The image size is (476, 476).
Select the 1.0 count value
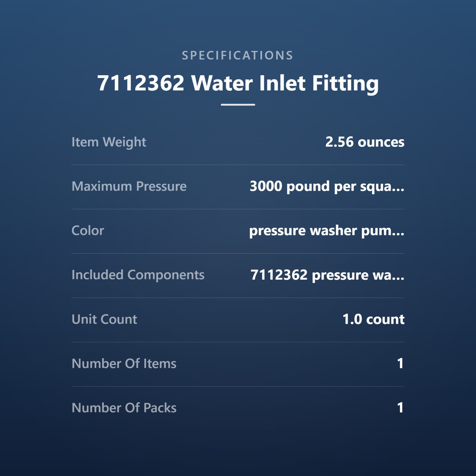pos(373,319)
